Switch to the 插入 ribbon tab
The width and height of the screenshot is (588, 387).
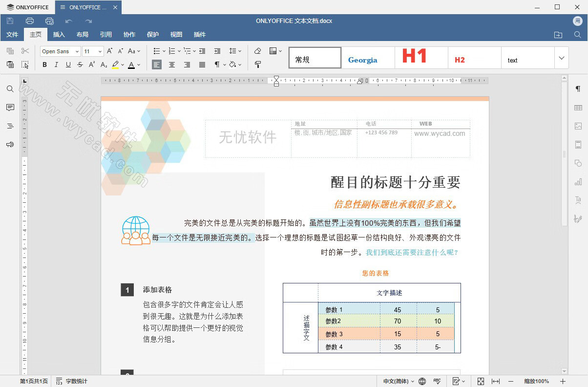pos(59,34)
